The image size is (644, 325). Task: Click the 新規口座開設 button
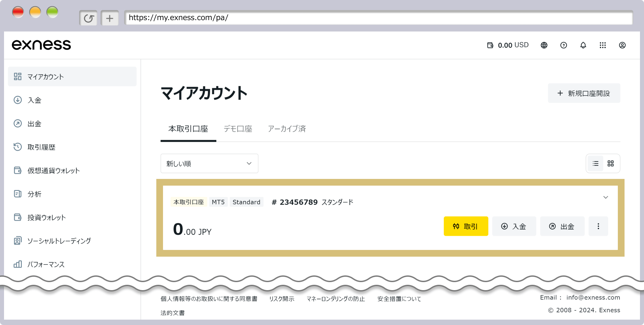584,93
